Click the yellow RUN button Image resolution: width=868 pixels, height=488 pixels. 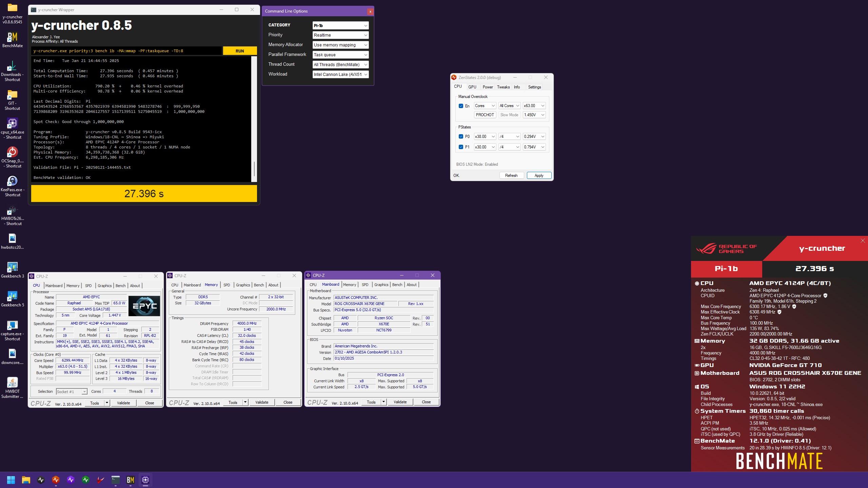(240, 51)
